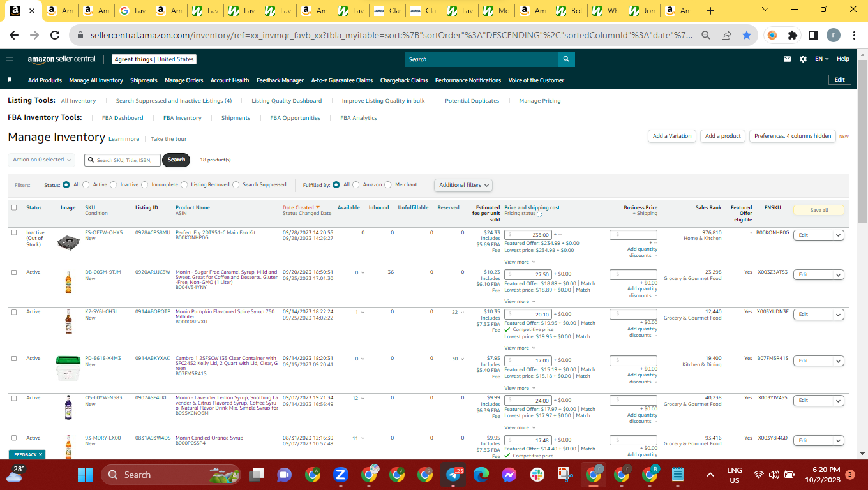The image size is (868, 490).
Task: Open the browser side panel icon
Action: coord(813,36)
